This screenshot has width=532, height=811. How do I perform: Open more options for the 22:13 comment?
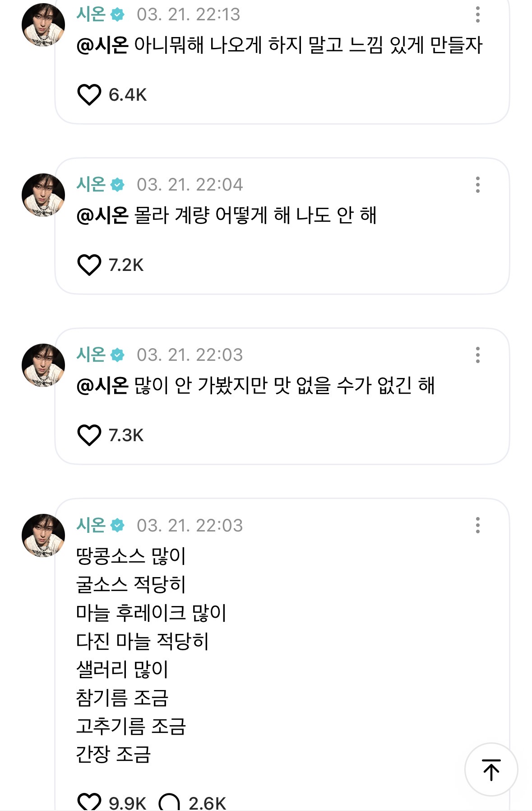(477, 14)
